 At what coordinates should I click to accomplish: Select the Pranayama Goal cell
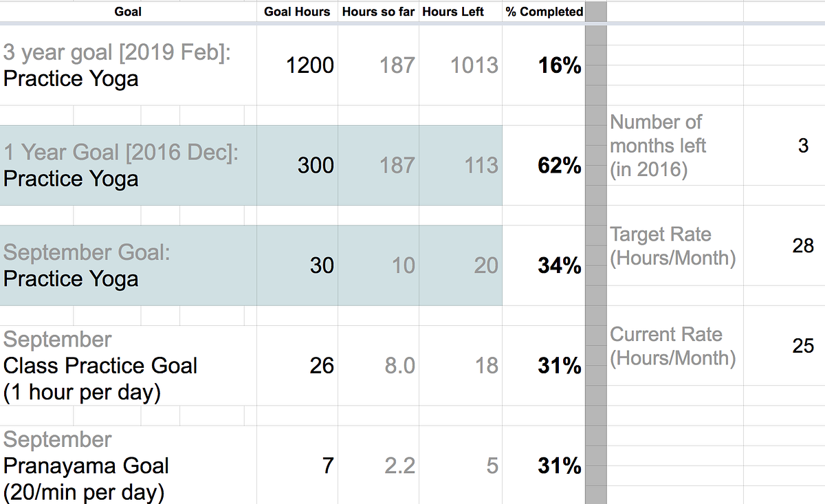pyautogui.click(x=128, y=465)
